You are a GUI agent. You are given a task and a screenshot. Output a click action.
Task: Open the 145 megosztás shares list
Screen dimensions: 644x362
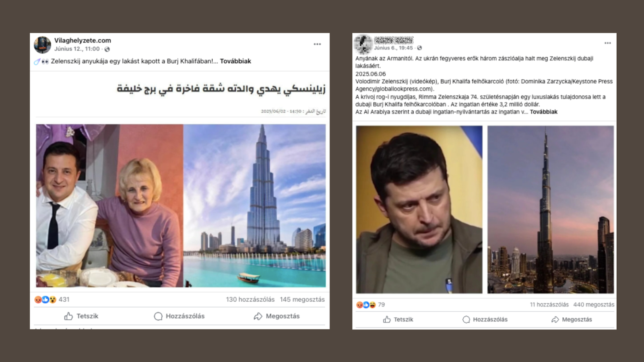pyautogui.click(x=302, y=300)
